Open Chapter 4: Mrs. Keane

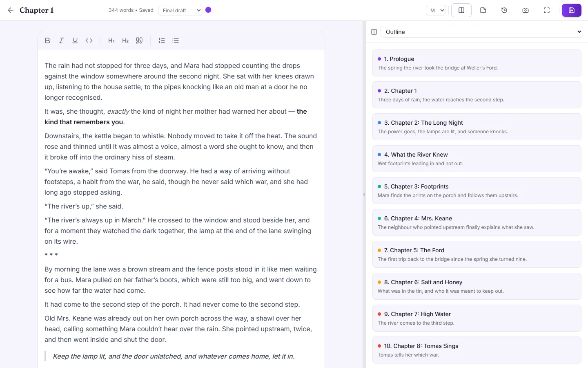pos(477,222)
